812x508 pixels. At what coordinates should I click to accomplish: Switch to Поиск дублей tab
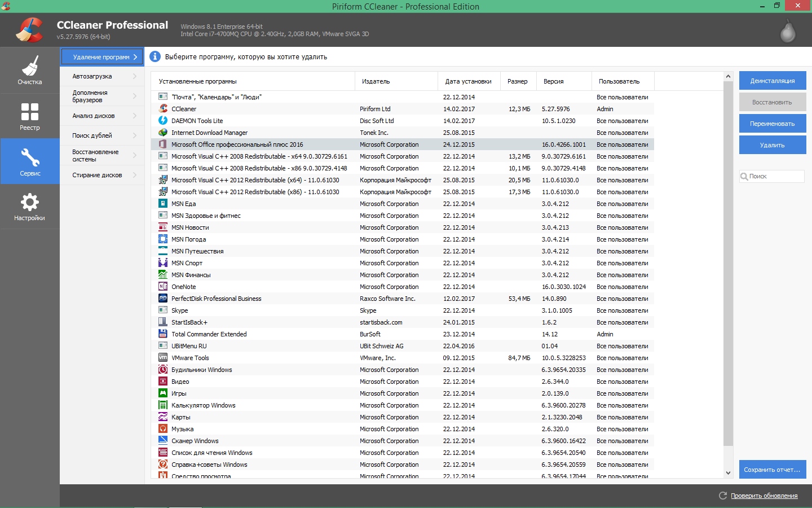pos(102,136)
